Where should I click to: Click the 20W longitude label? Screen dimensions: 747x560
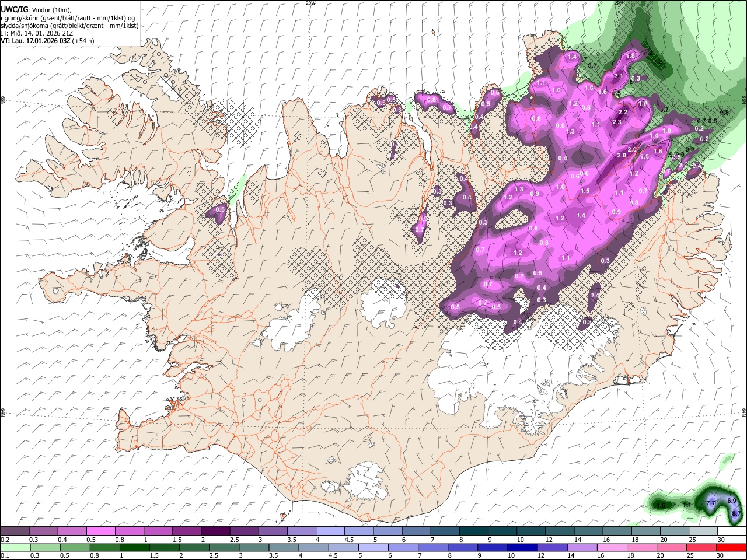click(310, 3)
